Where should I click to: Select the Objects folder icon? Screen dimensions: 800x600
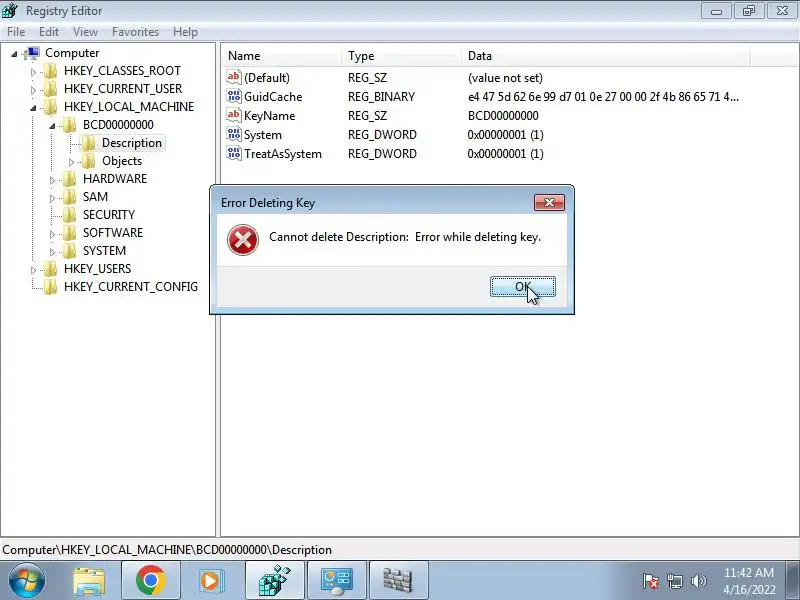(88, 161)
